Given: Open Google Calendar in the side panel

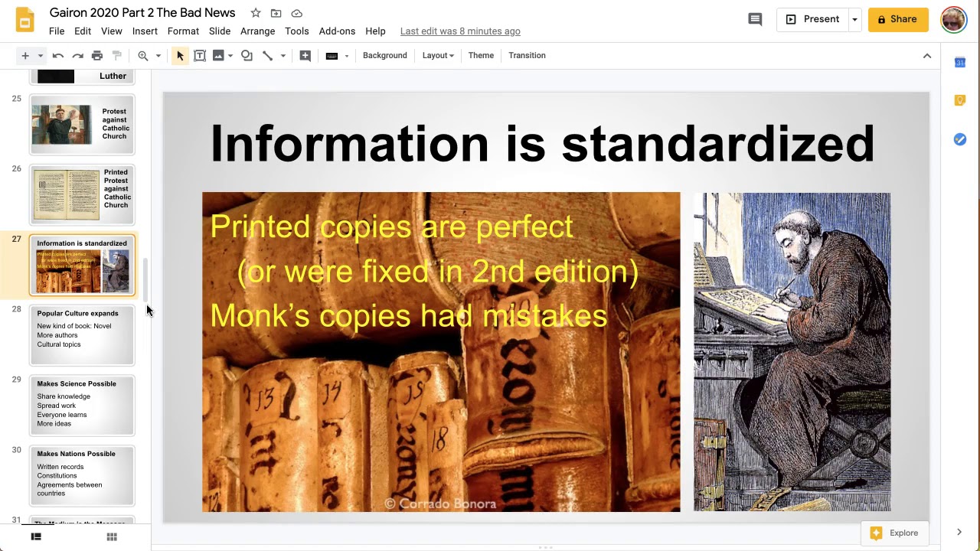Looking at the screenshot, I should point(960,63).
